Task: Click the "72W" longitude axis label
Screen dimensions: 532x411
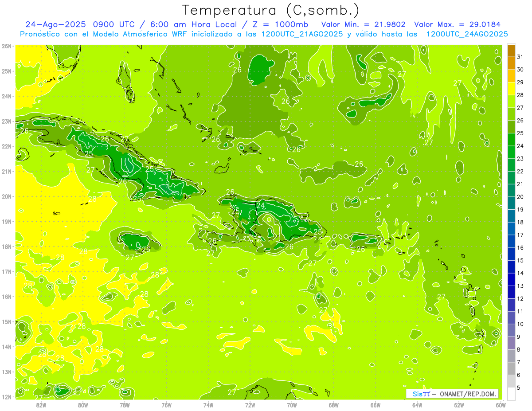Action: [x=250, y=405]
